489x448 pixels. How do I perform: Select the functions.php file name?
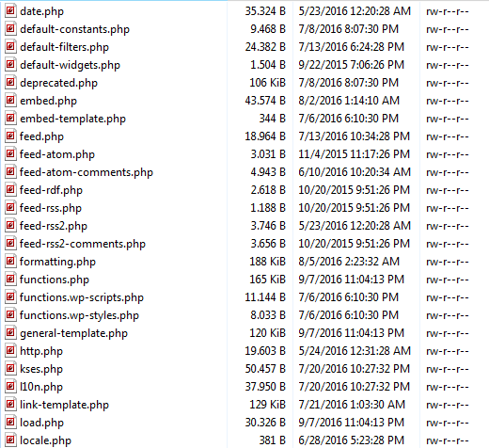(x=55, y=280)
